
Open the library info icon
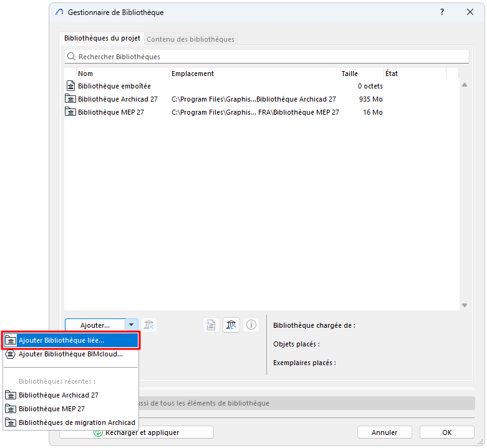(251, 325)
